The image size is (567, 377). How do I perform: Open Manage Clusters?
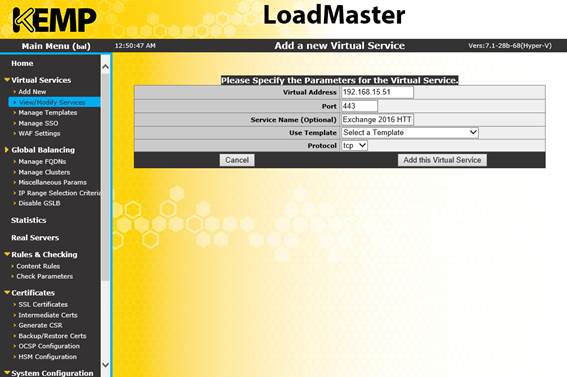pyautogui.click(x=44, y=172)
